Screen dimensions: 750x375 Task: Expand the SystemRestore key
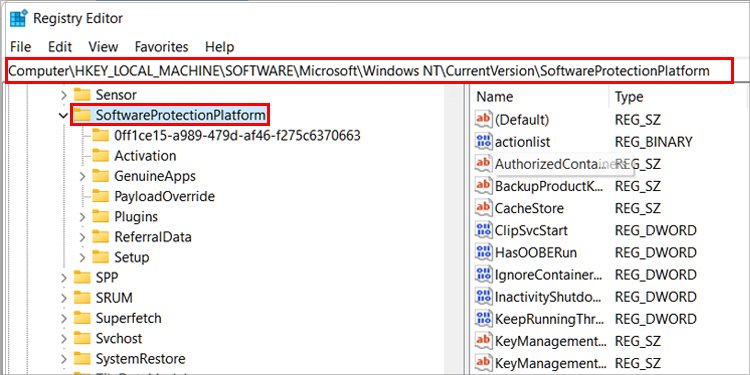coord(63,359)
